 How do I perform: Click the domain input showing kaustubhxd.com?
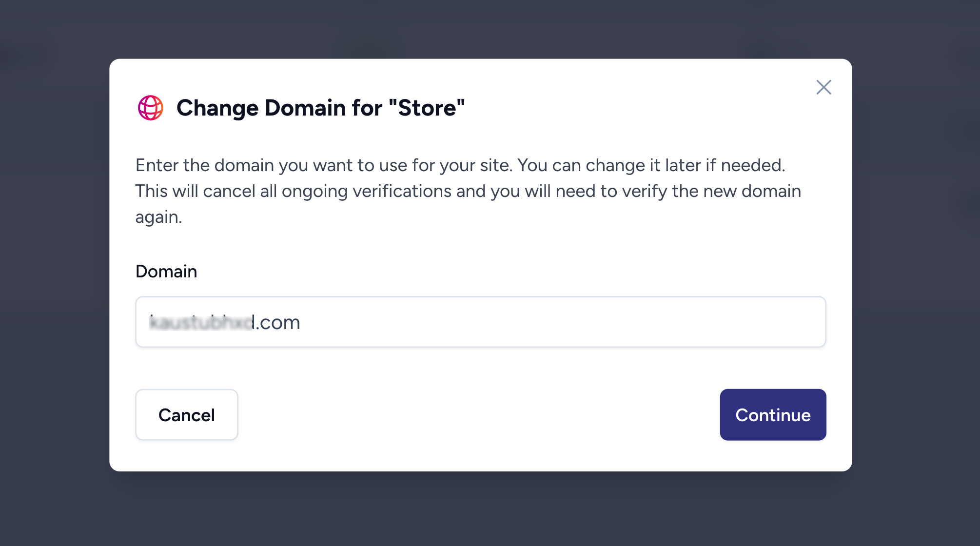point(480,322)
